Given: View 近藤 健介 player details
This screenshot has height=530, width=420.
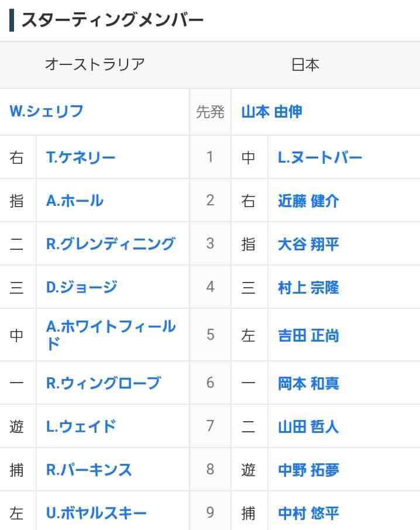Looking at the screenshot, I should tap(308, 201).
